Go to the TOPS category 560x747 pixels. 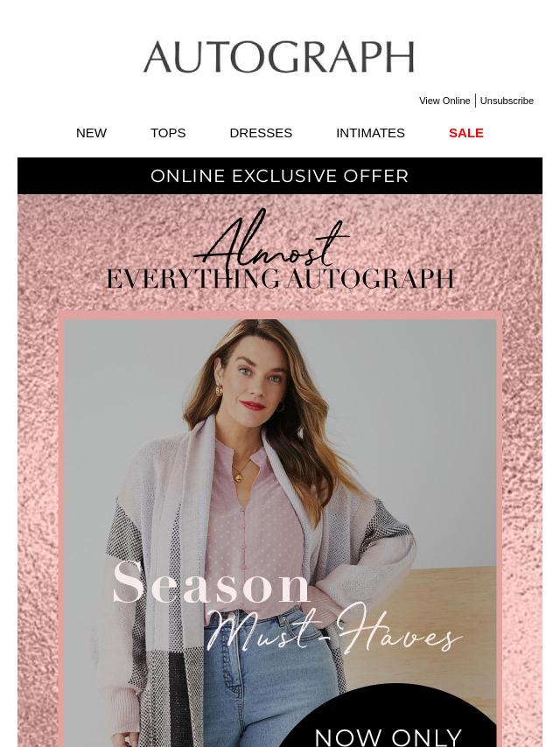pos(168,133)
